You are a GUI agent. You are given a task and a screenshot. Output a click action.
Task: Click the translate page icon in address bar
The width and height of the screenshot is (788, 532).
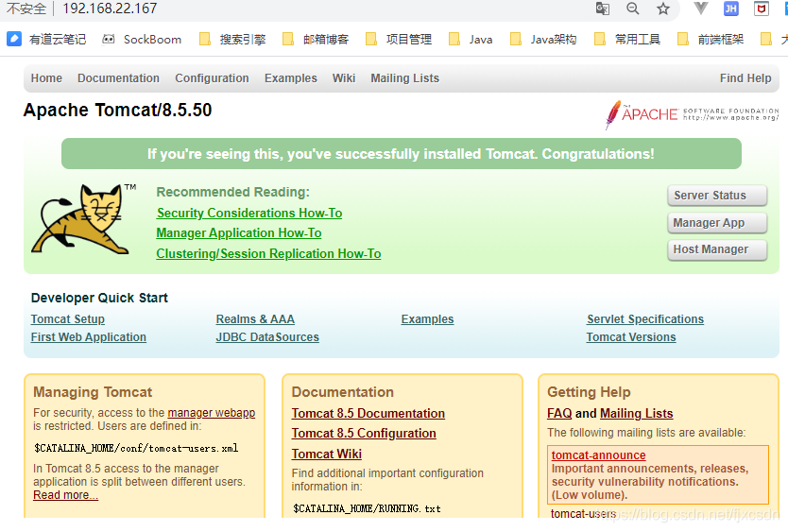click(603, 9)
